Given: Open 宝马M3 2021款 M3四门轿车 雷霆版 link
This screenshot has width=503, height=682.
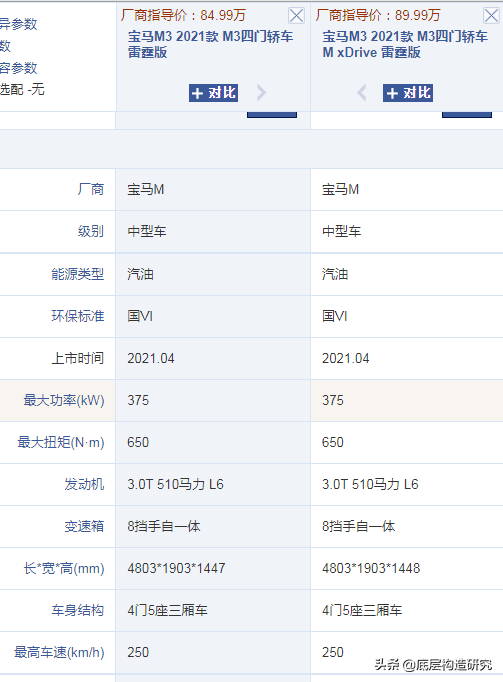Looking at the screenshot, I should pos(210,44).
